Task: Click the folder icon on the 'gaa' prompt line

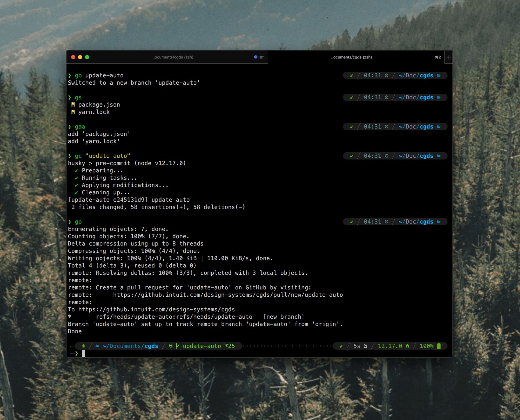Action: coord(439,126)
